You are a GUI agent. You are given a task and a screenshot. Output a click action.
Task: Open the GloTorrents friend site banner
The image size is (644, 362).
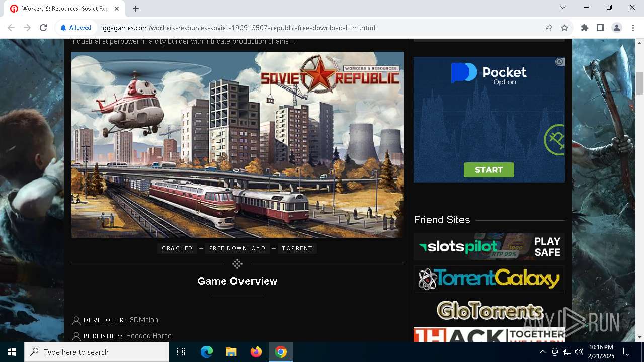point(489,311)
